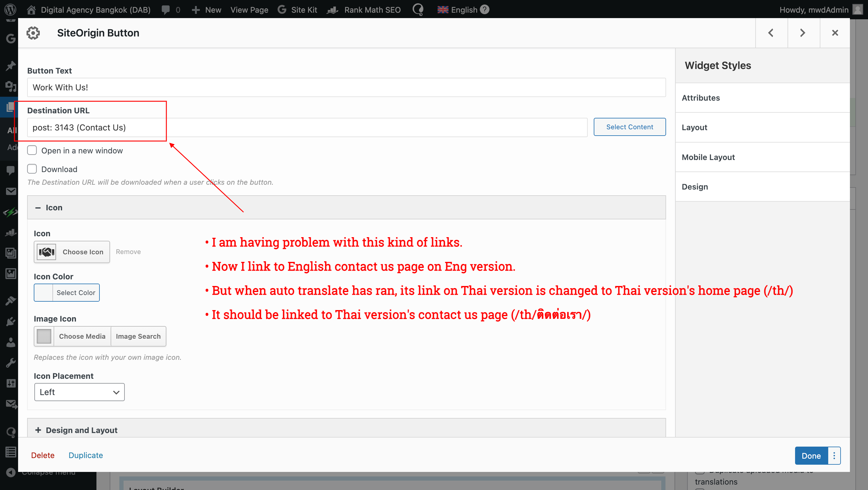
Task: Click the sidebar Collapse menu arrow icon
Action: click(11, 472)
